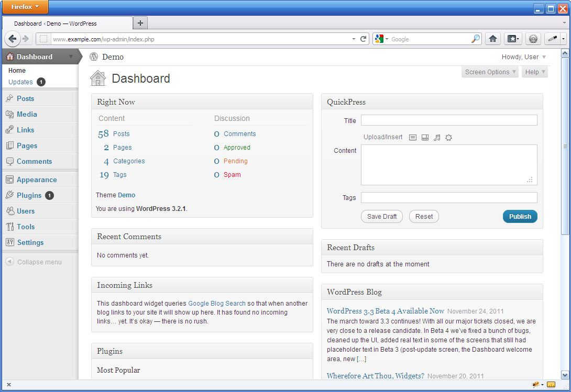
Task: Open the Firefox application menu
Action: (25, 7)
